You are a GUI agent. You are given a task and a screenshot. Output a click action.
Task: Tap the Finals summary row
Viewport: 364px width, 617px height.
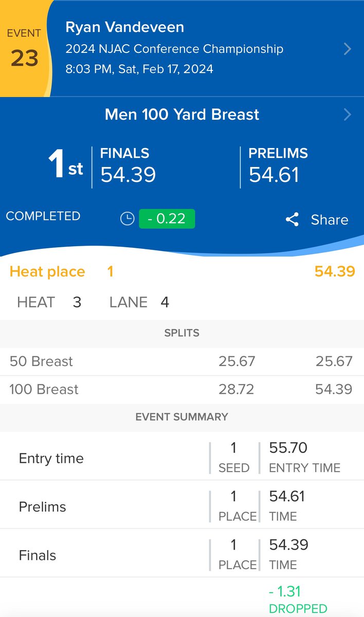(x=182, y=554)
